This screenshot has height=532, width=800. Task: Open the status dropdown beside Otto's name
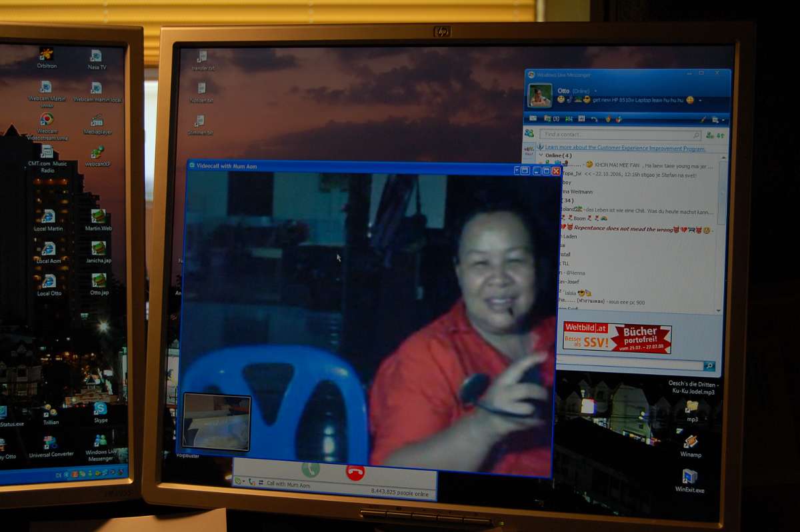click(x=595, y=91)
